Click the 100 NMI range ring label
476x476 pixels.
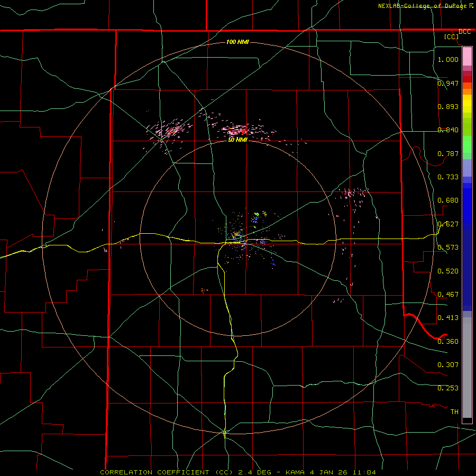[237, 42]
